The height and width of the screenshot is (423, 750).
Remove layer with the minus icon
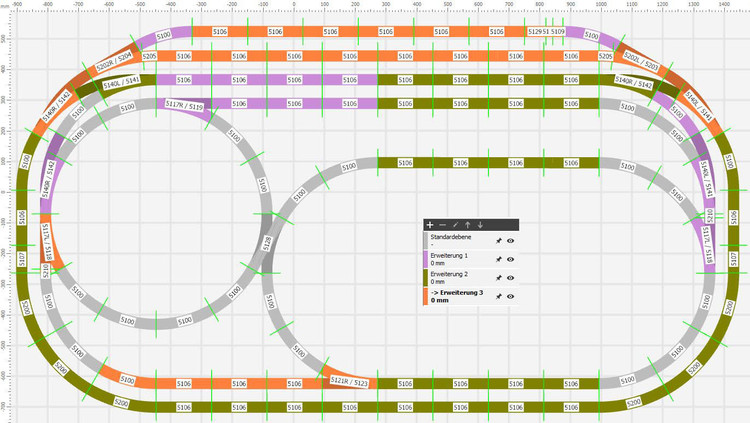tap(442, 225)
